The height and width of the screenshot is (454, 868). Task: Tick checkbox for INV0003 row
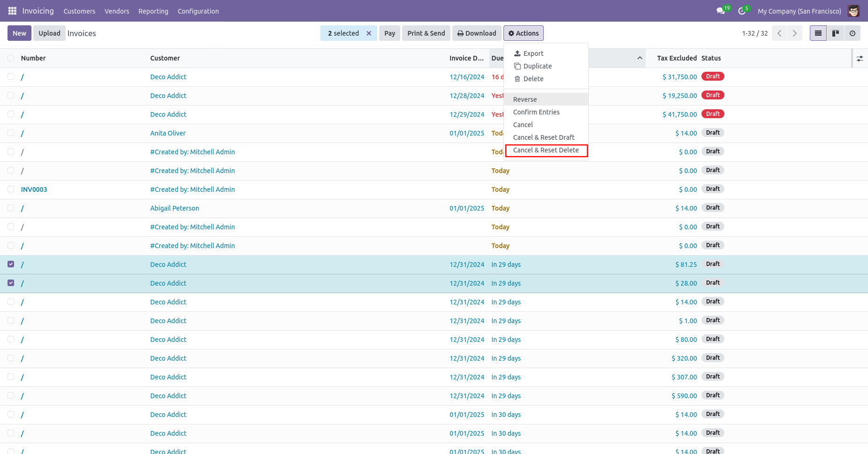(x=11, y=189)
